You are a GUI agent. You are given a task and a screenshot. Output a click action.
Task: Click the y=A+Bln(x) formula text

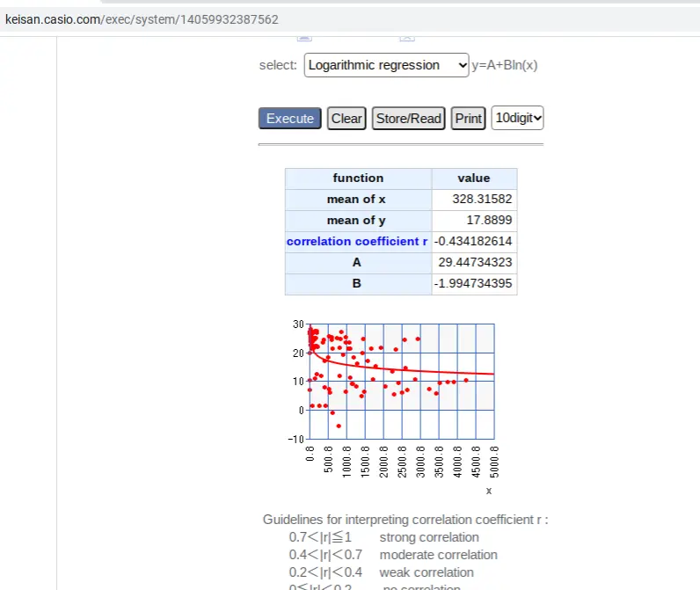[505, 65]
